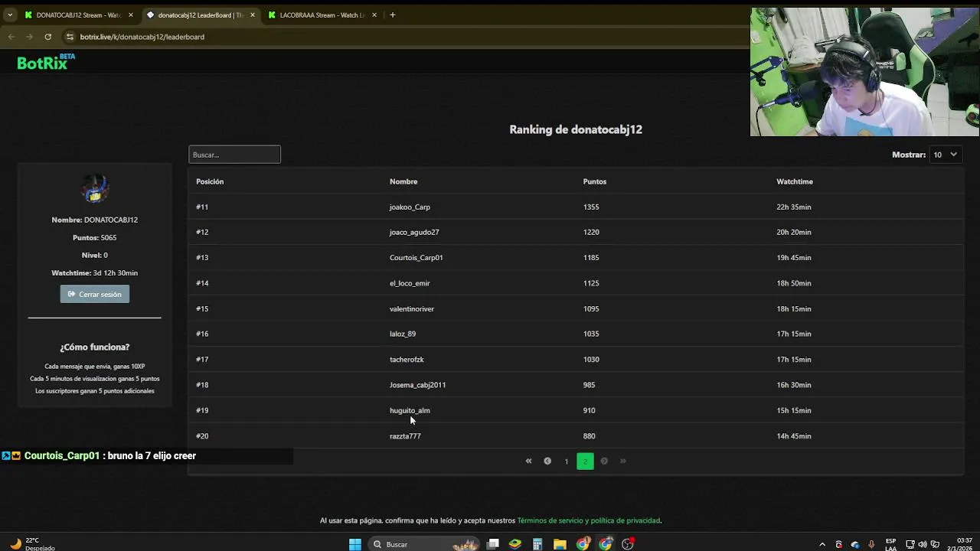Open the Windows Start menu
Viewport: 980px width, 551px height.
pyautogui.click(x=355, y=544)
